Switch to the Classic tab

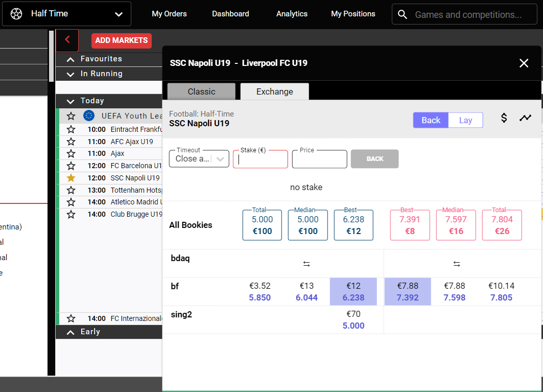click(x=202, y=91)
